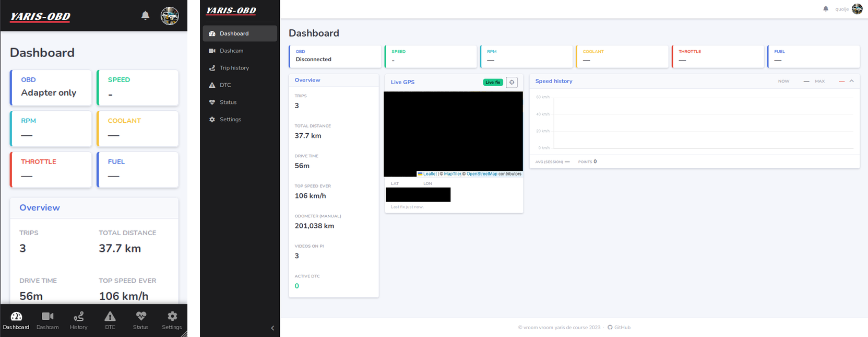868x337 pixels.
Task: Click the POINTS 0 counter under chart
Action: tap(587, 161)
